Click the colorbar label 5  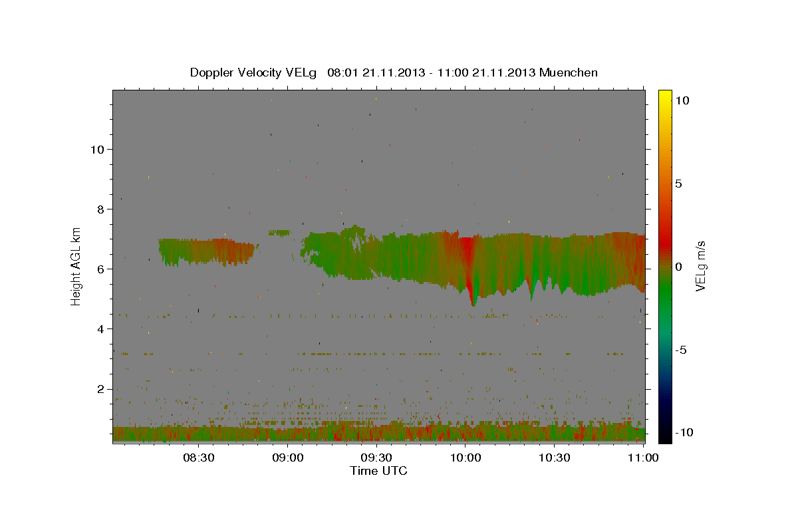pos(678,183)
